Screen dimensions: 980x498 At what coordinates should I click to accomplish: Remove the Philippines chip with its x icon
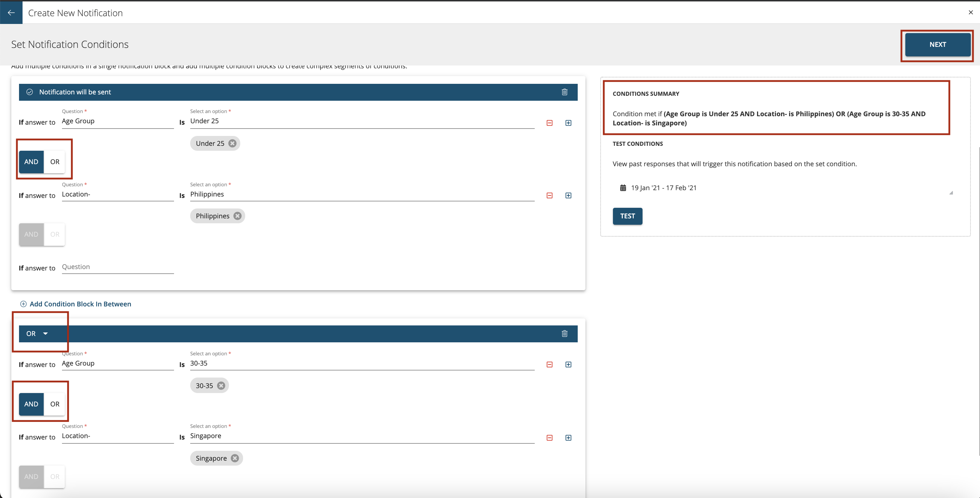click(237, 216)
